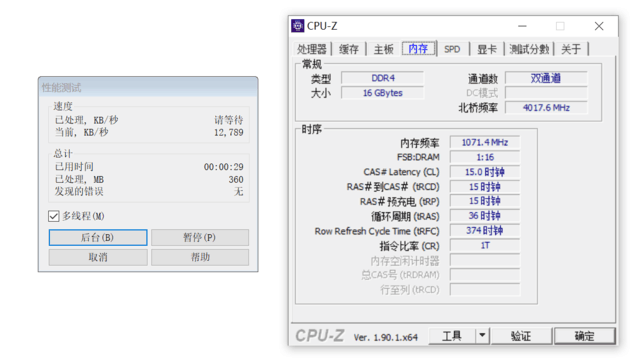Click the 验证 button in CPU-Z
The height and width of the screenshot is (361, 640).
pos(521,336)
